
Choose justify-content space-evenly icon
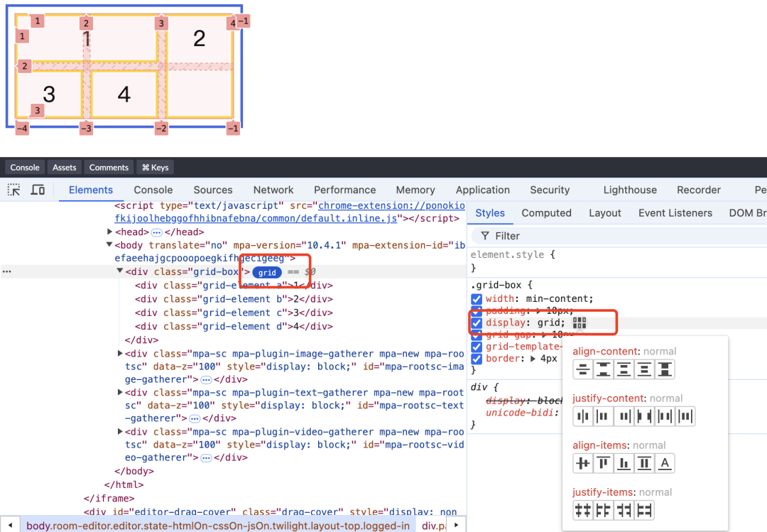tap(685, 416)
